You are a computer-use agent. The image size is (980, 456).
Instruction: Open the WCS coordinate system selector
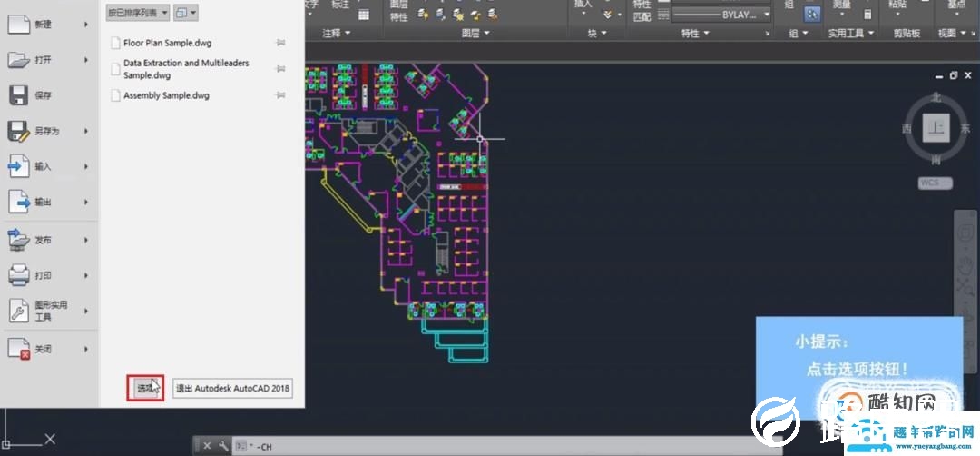click(x=935, y=183)
